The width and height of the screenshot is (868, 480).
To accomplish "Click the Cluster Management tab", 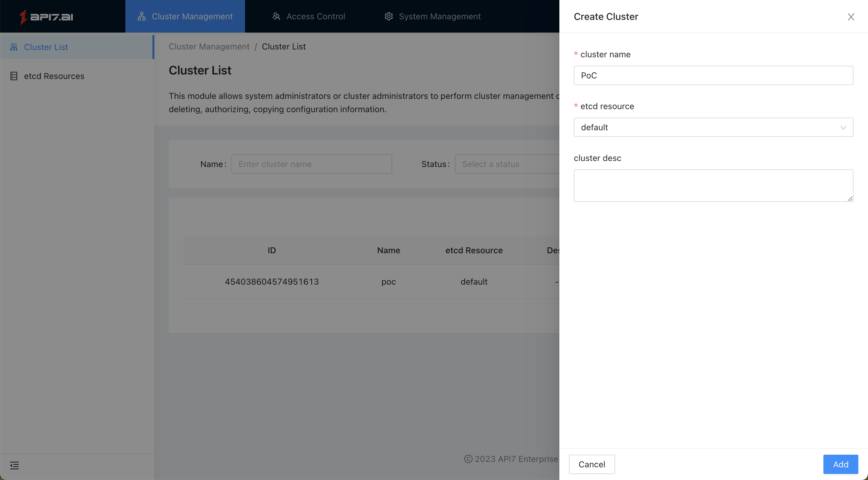I will (185, 16).
